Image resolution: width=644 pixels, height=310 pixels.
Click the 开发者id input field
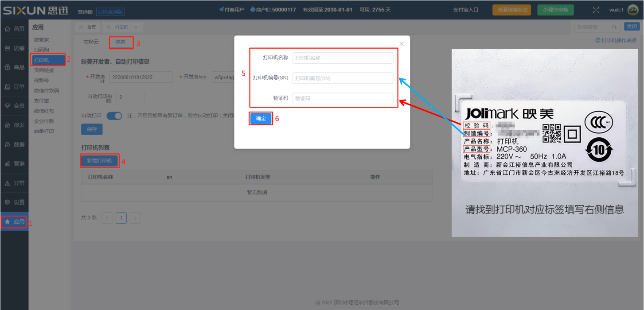(141, 77)
